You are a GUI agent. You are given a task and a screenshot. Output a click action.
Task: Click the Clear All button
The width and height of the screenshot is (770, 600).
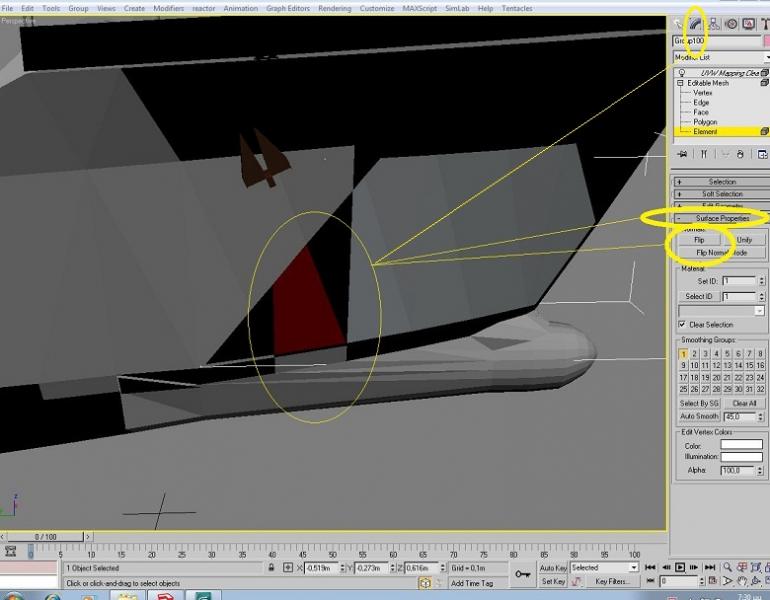click(744, 403)
